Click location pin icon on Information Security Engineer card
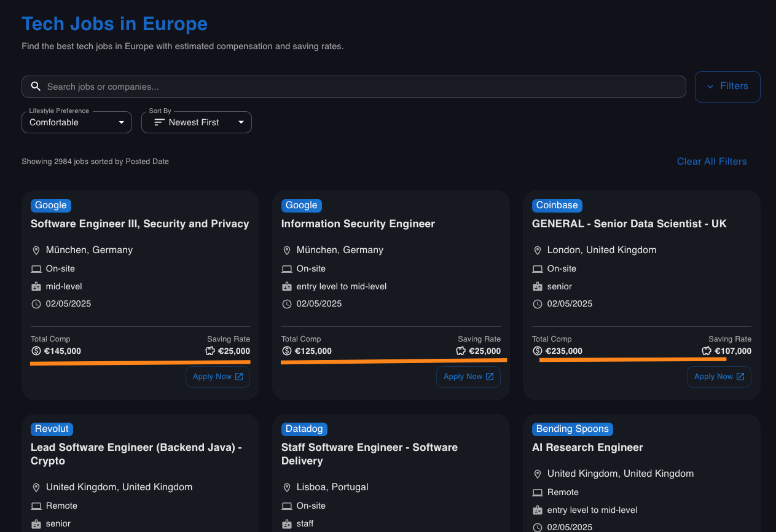 (x=287, y=251)
